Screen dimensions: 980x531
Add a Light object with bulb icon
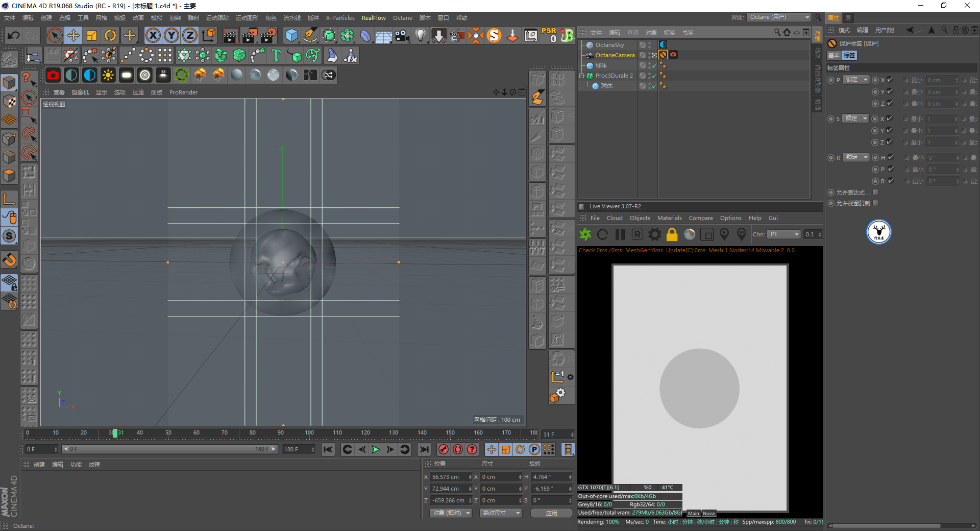[421, 35]
